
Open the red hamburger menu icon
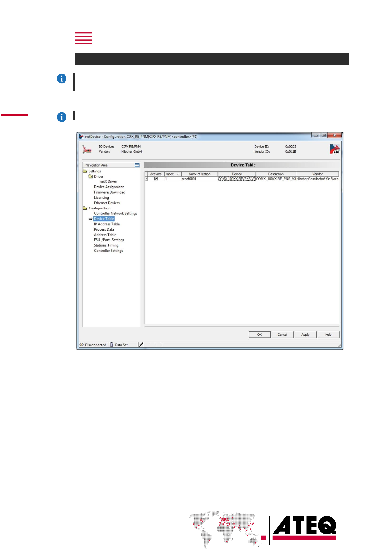coord(84,38)
